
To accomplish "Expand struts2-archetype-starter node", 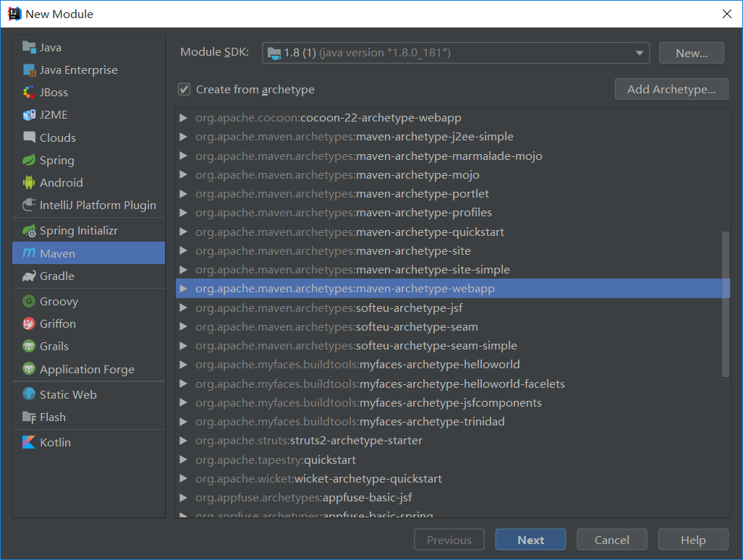I will click(x=183, y=441).
